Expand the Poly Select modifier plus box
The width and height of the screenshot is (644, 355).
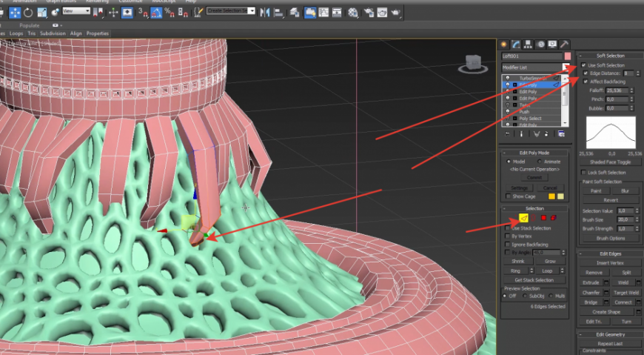(515, 119)
